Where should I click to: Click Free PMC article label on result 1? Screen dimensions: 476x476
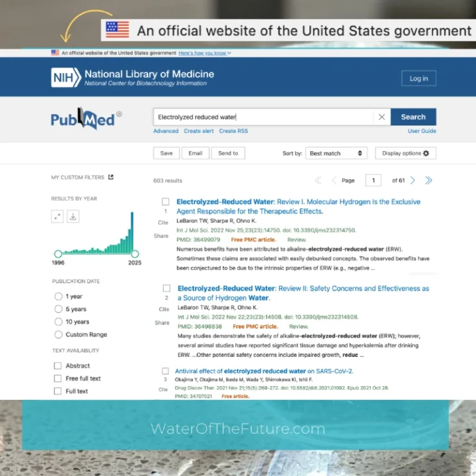[253, 239]
